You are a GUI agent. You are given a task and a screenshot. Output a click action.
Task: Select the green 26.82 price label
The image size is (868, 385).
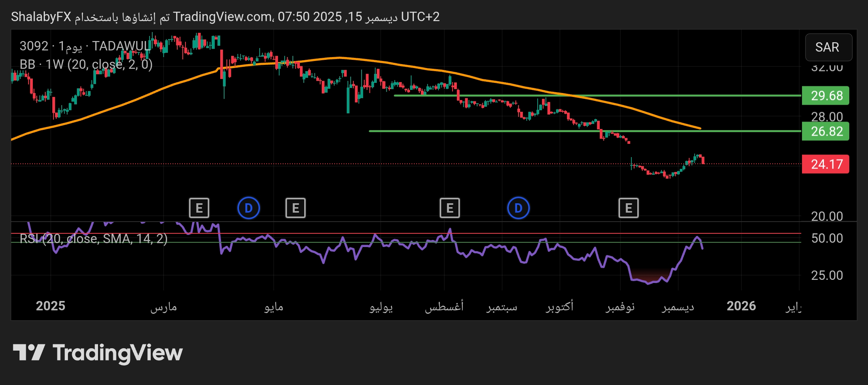tap(825, 131)
